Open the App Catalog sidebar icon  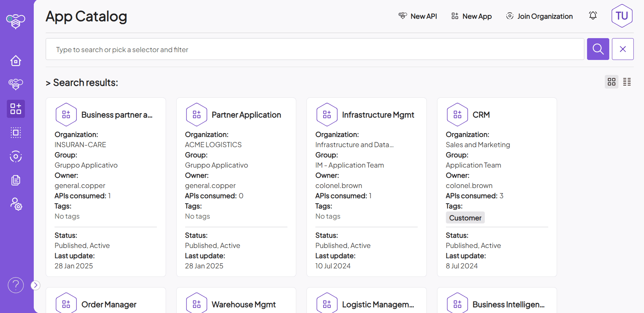(16, 109)
